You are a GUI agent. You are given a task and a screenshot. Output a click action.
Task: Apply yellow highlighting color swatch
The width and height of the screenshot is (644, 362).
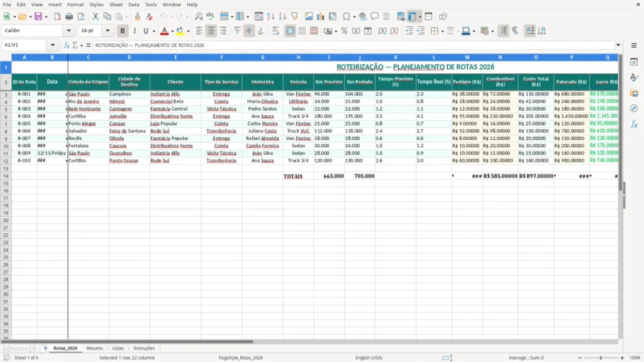pyautogui.click(x=180, y=31)
